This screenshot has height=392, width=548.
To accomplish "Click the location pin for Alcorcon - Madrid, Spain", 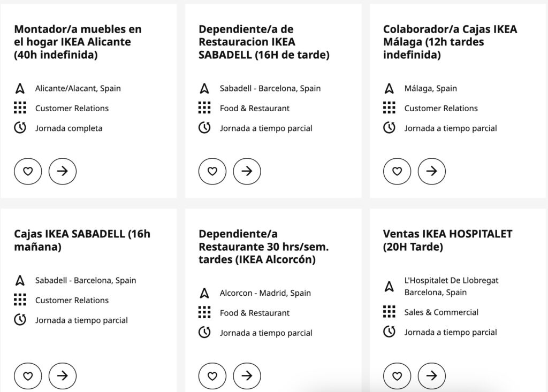I will [x=204, y=293].
